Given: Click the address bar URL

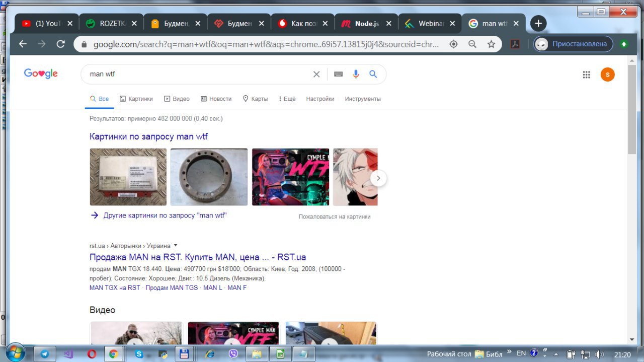Looking at the screenshot, I should coord(266,44).
